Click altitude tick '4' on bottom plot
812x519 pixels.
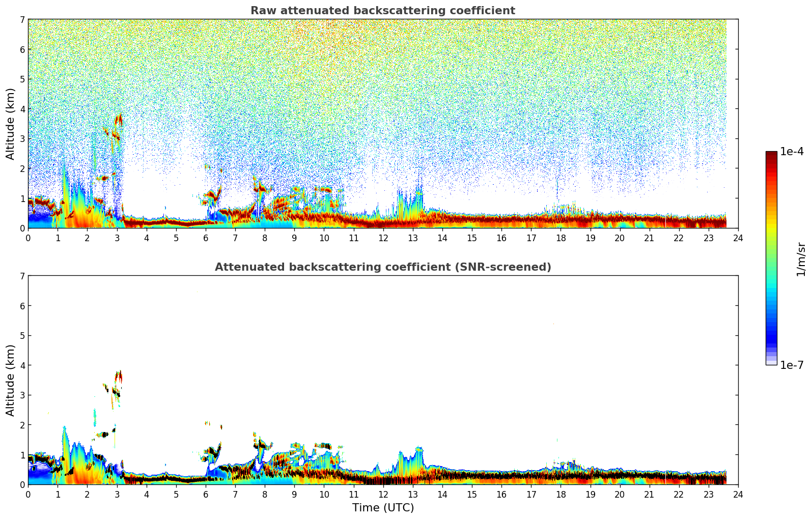(22, 365)
